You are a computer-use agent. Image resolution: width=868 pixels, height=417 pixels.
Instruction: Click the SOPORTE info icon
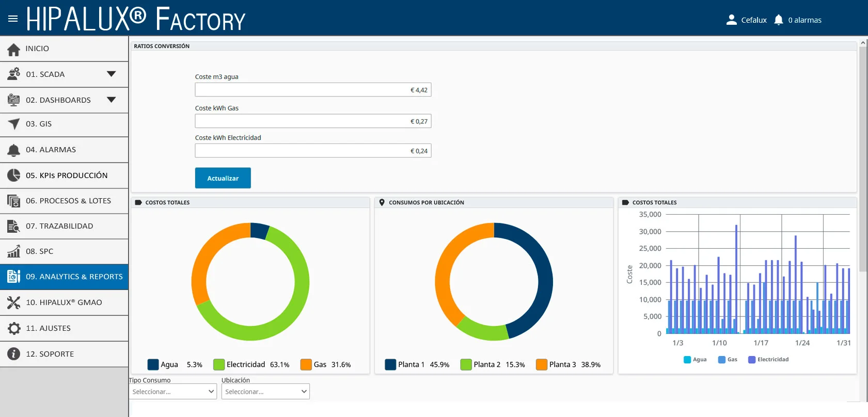coord(14,354)
